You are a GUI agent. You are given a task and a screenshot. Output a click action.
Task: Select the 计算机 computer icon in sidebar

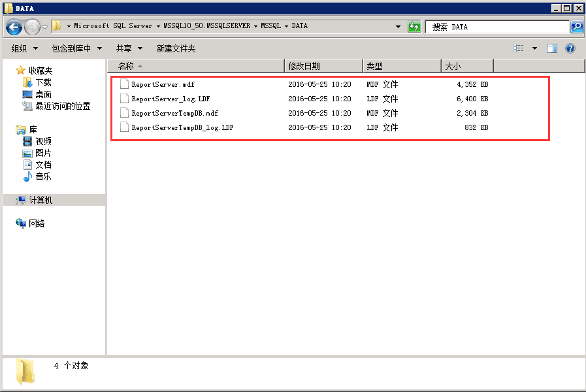click(x=21, y=200)
